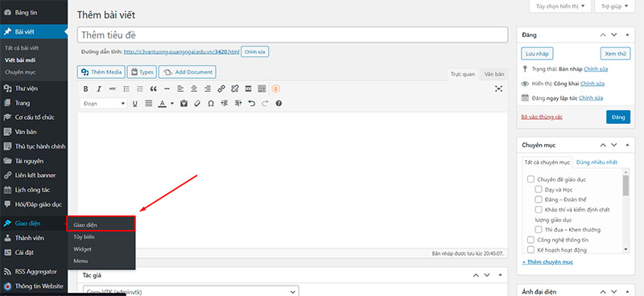The image size is (644, 296).
Task: Click the Thêm tiêu đề title field
Action: (x=292, y=35)
